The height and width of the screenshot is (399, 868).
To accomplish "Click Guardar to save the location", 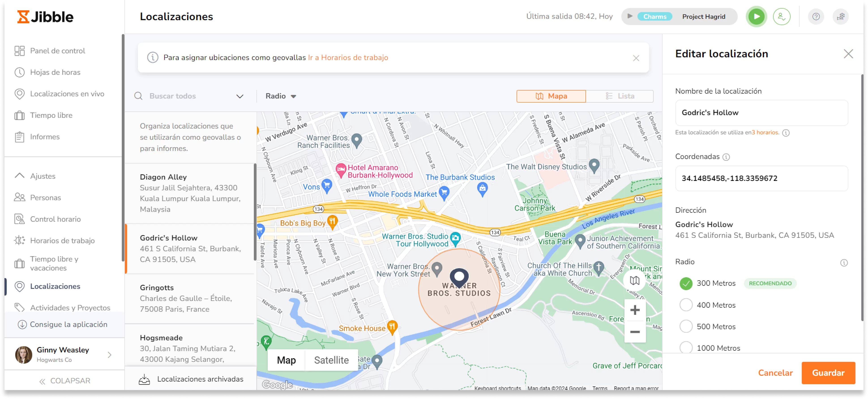I will (828, 373).
